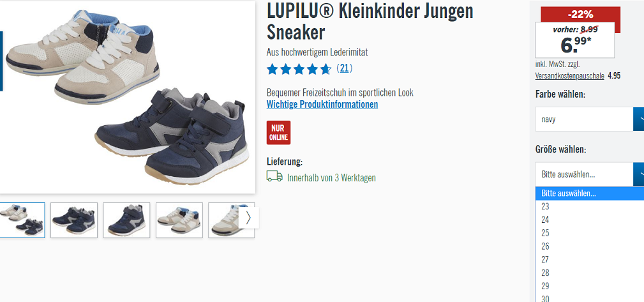Open Wichtige Produktinformationen link
The height and width of the screenshot is (302, 644).
point(322,104)
